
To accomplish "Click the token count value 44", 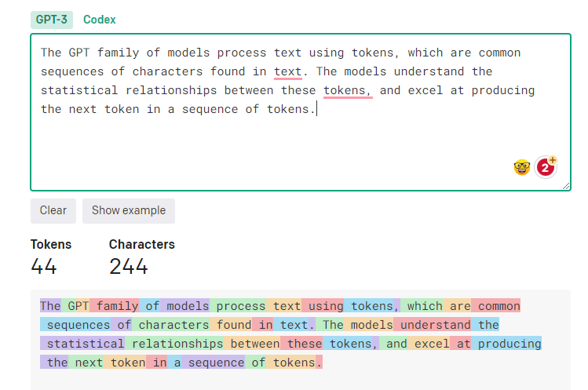I will [x=44, y=266].
